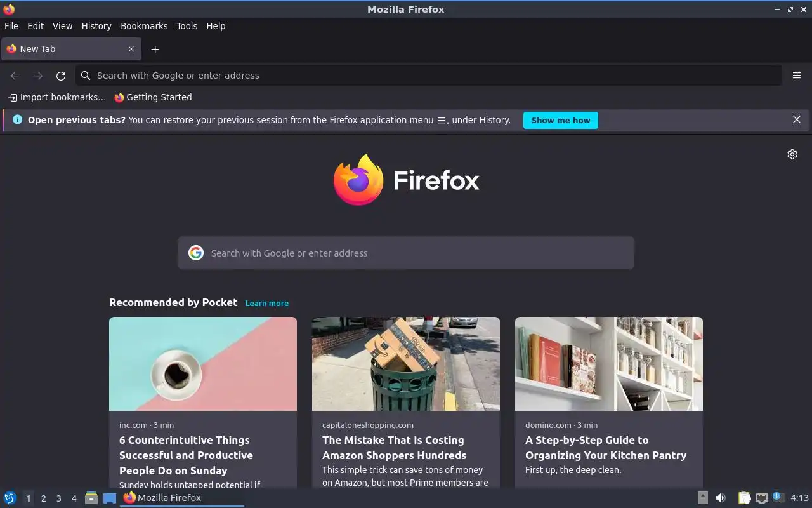Open new tab personalize gear settings

point(792,154)
